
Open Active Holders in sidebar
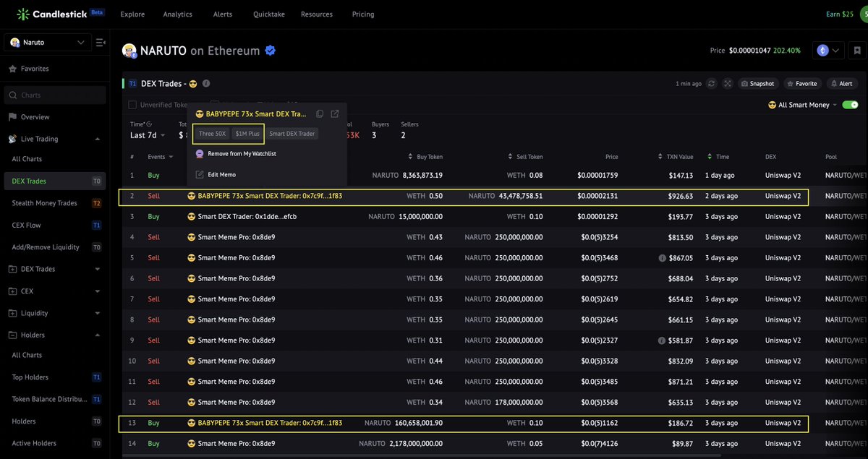(34, 443)
